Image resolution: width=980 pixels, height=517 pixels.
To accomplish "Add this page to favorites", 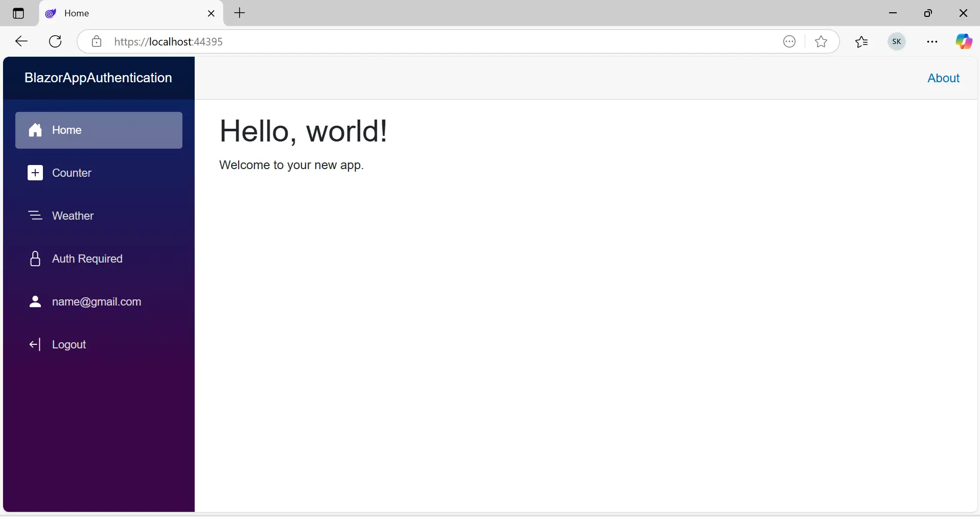I will 821,41.
